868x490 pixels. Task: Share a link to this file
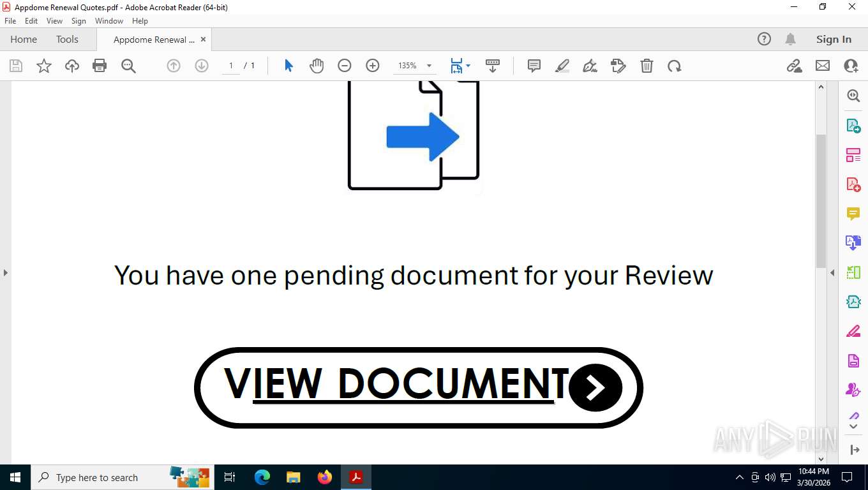click(795, 66)
